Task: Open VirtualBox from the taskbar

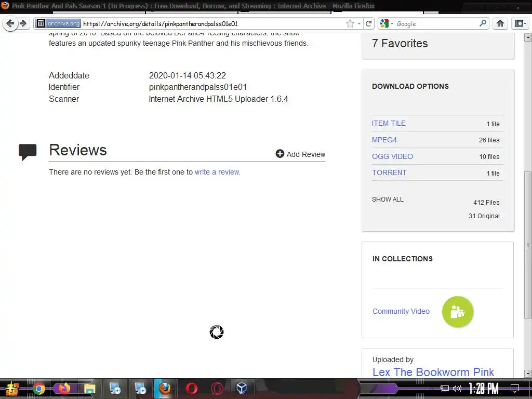Action: pos(242,389)
